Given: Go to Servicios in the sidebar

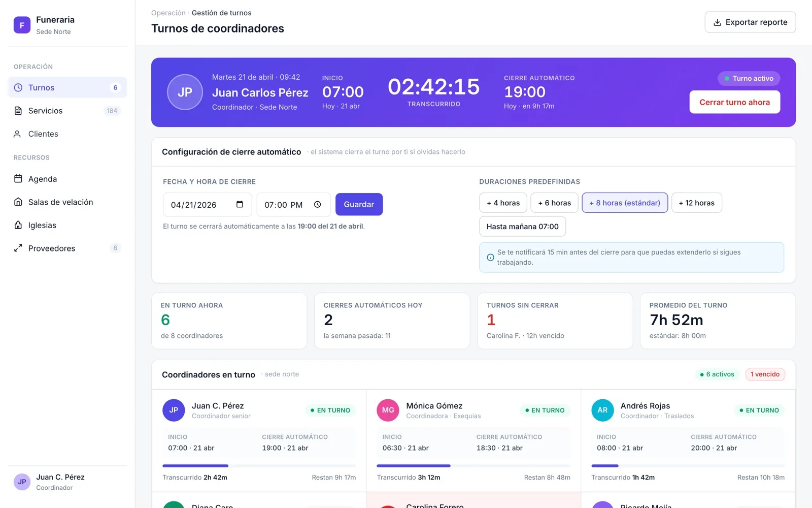Looking at the screenshot, I should 67,111.
